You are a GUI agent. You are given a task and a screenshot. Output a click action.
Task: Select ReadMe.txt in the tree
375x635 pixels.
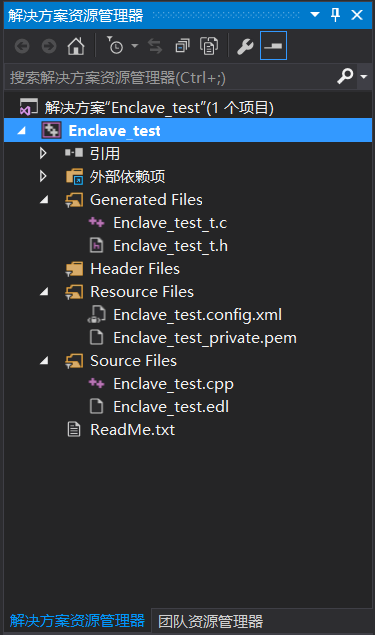[x=132, y=430]
